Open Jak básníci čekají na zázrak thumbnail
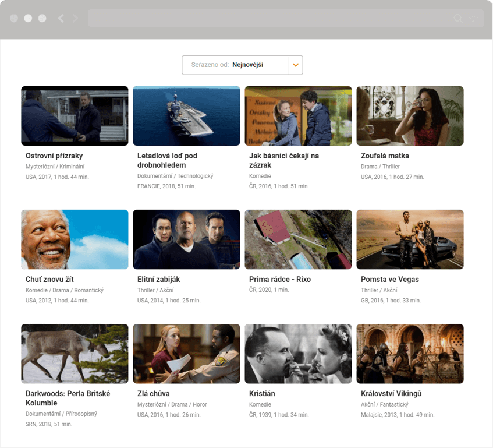This screenshot has width=493, height=448. [299, 116]
